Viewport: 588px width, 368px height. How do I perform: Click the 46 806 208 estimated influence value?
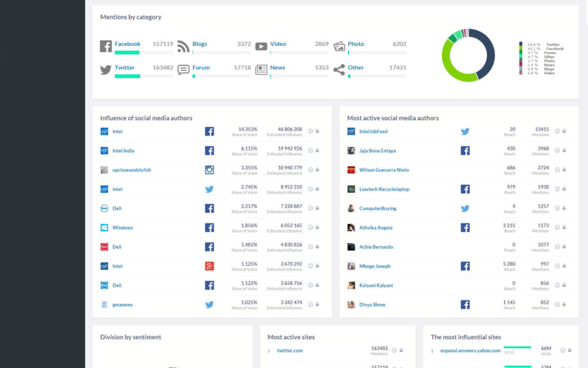(290, 129)
